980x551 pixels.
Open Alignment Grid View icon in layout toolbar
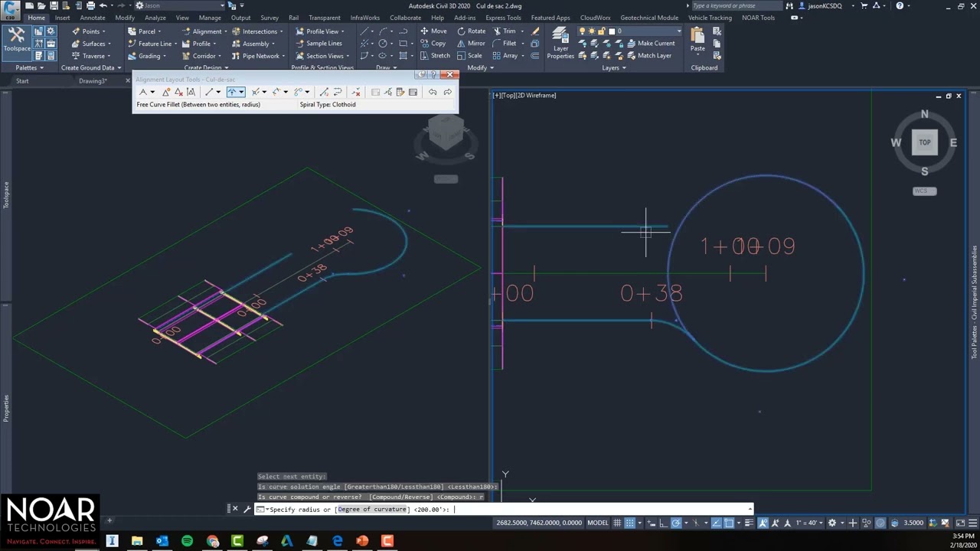413,92
